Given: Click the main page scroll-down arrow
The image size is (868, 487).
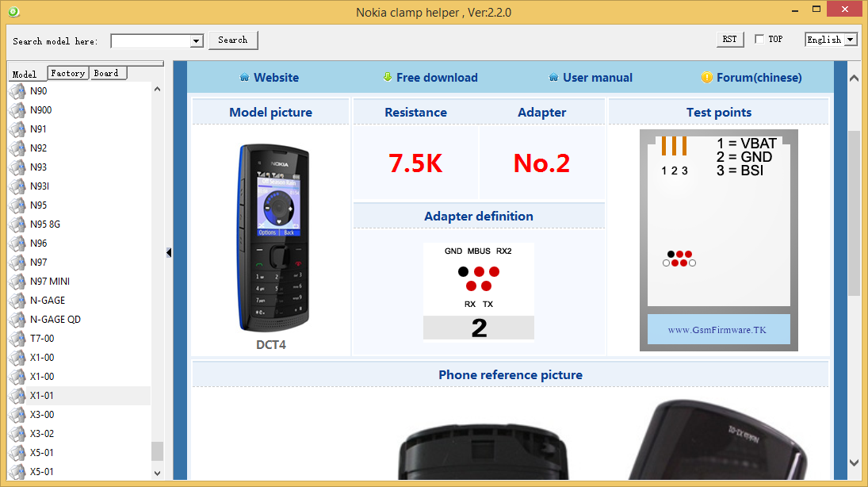Looking at the screenshot, I should click(855, 462).
